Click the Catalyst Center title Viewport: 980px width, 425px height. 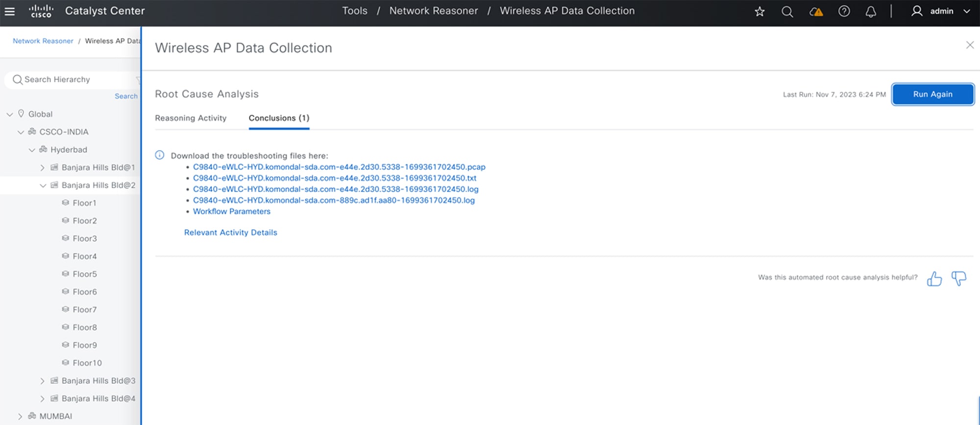tap(105, 11)
